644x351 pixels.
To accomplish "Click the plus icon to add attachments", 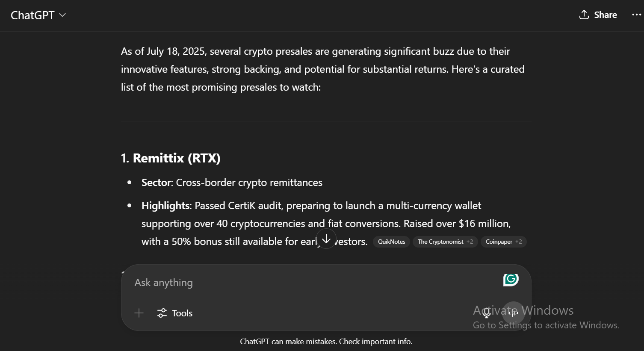I will coord(139,313).
